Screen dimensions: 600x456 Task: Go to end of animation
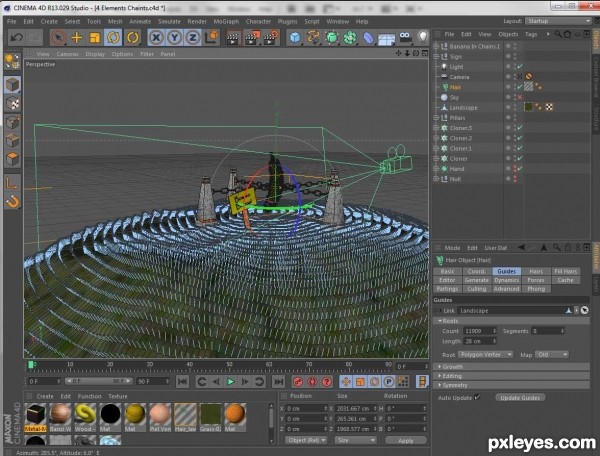pyautogui.click(x=278, y=381)
